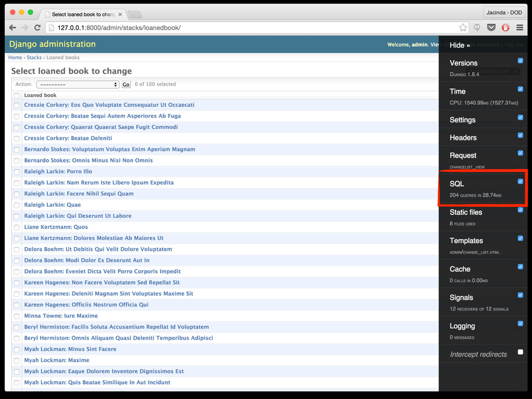
Task: Reload the page with refresh icon
Action: point(37,28)
